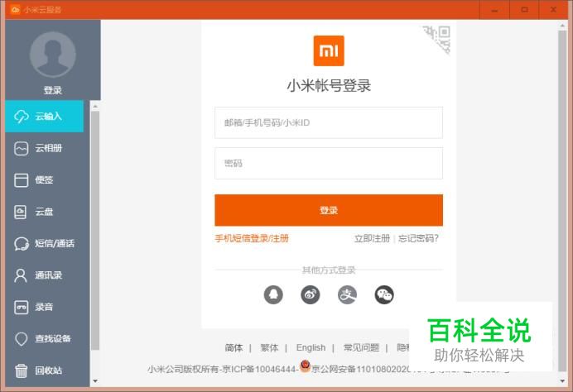Image resolution: width=573 pixels, height=392 pixels.
Task: Click 忘记密码? link
Action: pyautogui.click(x=418, y=239)
